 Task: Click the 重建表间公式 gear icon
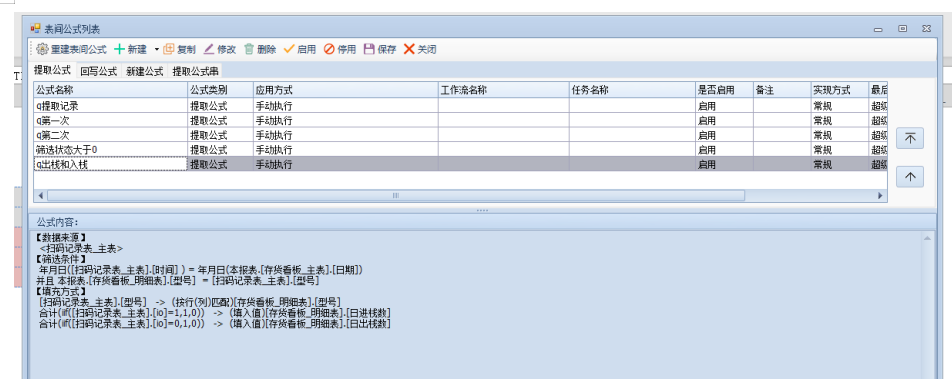click(x=42, y=49)
